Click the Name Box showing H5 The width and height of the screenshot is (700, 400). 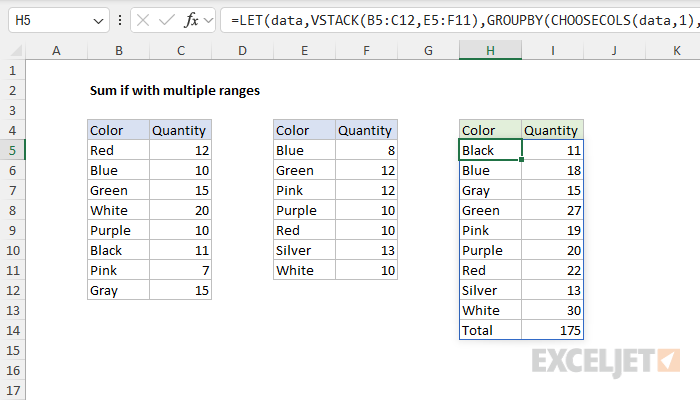pos(58,20)
